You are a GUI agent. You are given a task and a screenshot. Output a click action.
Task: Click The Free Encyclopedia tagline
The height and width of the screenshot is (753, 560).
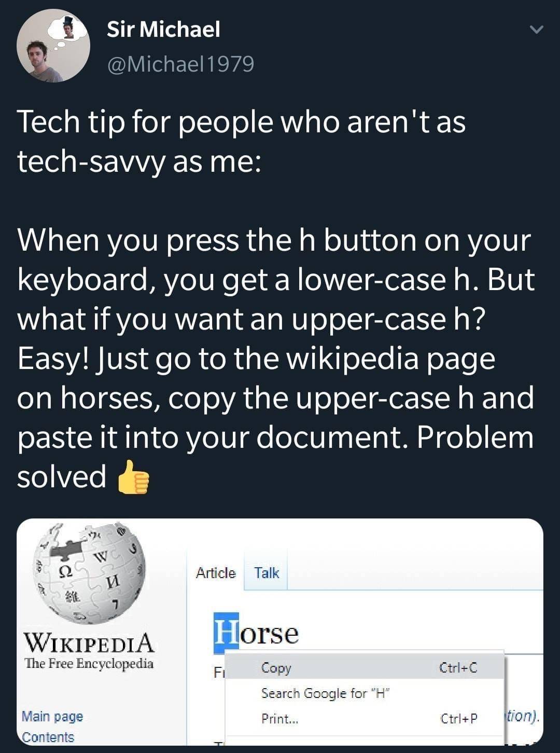pyautogui.click(x=89, y=663)
